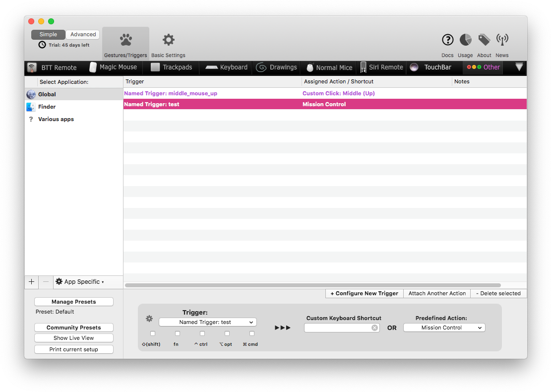Viewport: 551px width, 392px height.
Task: Add an application with plus button
Action: (x=32, y=282)
